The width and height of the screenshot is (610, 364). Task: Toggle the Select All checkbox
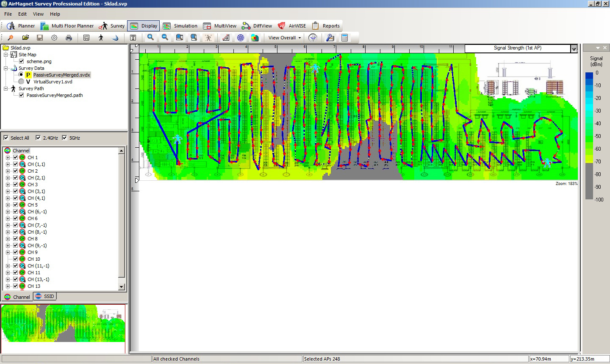click(x=6, y=138)
